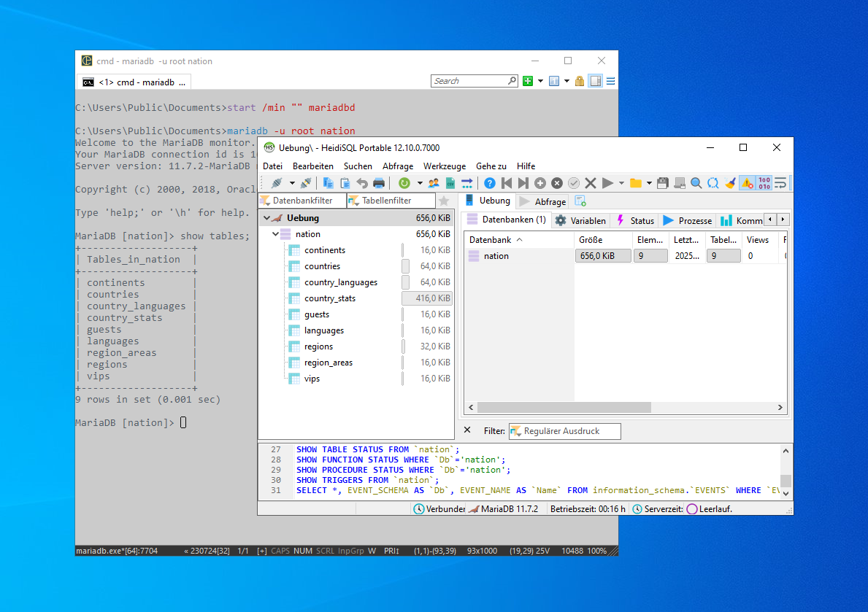The width and height of the screenshot is (868, 612).
Task: Select the country_stats table in the tree
Action: click(330, 298)
